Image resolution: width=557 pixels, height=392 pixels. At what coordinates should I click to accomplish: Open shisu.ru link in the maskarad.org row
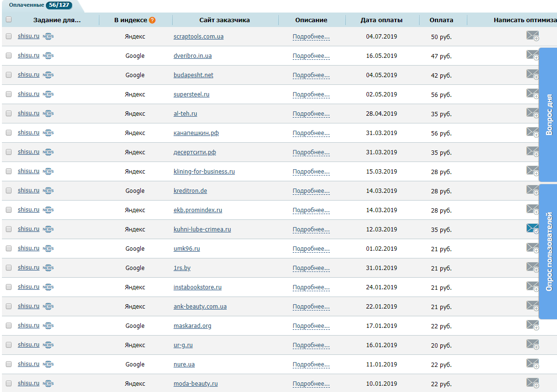pyautogui.click(x=28, y=325)
